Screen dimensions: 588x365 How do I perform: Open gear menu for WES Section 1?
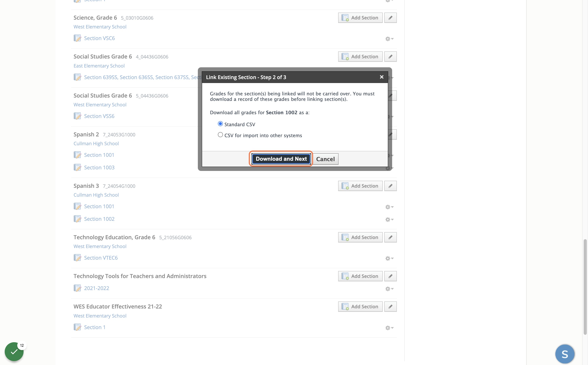click(x=389, y=328)
